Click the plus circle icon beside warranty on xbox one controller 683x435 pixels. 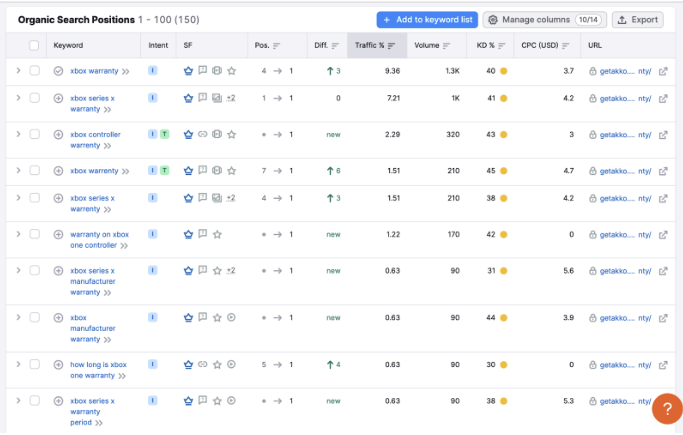click(58, 234)
